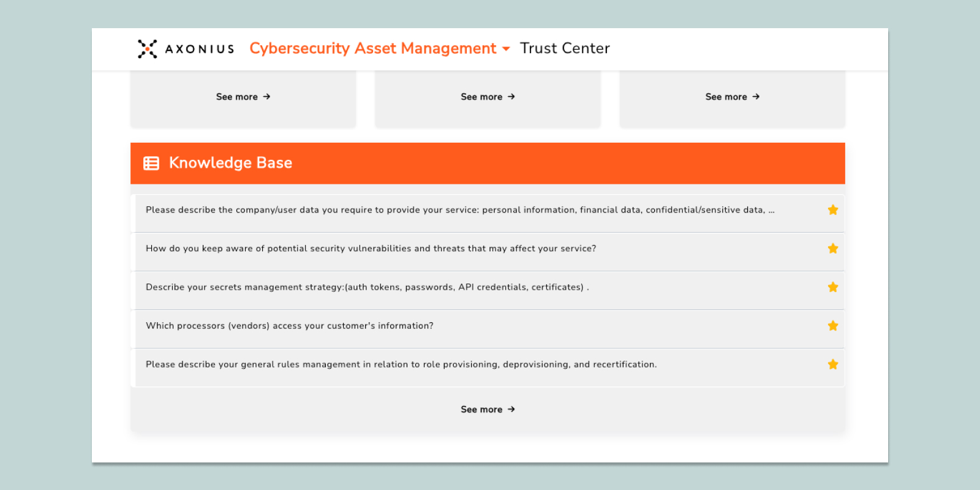Click the Knowledge Base list icon
980x490 pixels.
coord(151,163)
